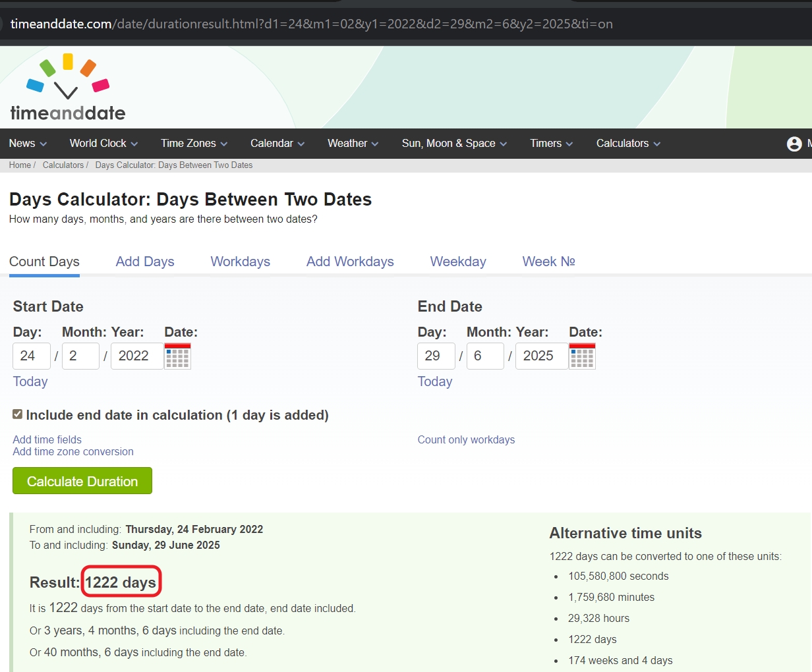Click 'Sunday, 29 June 2025' text

point(166,545)
